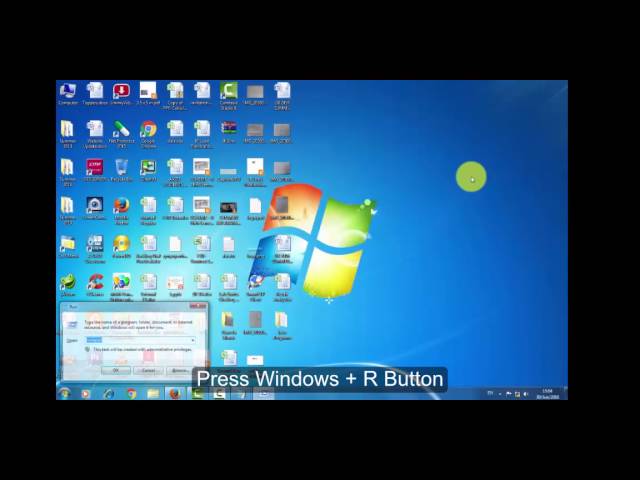
Task: Open the Computer desktop icon
Action: [x=68, y=94]
